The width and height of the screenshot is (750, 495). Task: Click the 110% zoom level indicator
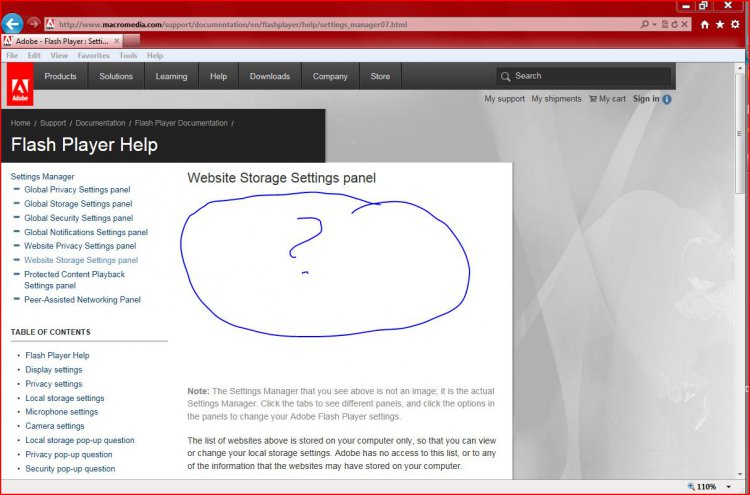[x=702, y=487]
